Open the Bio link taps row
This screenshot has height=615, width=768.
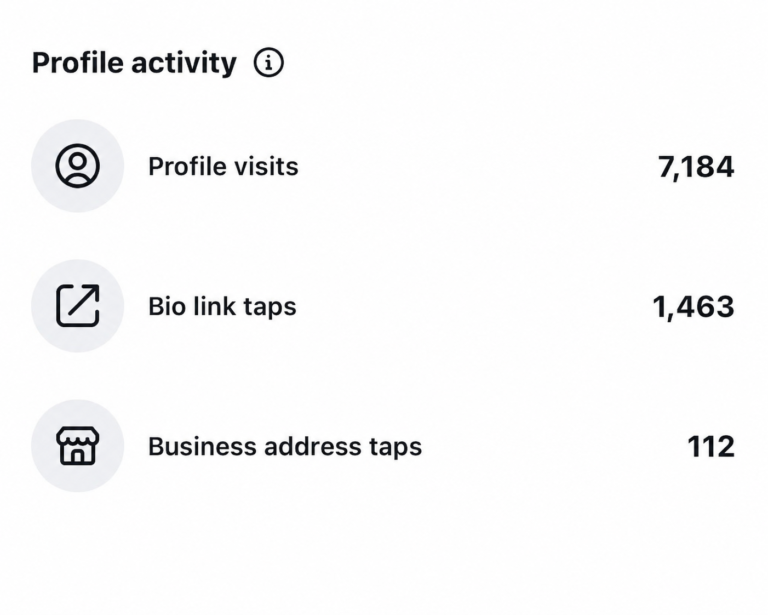click(383, 306)
